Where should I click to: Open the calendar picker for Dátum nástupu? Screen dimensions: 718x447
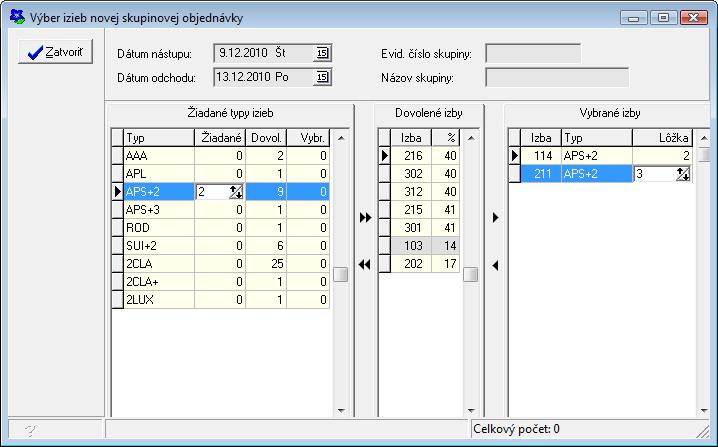tap(322, 53)
